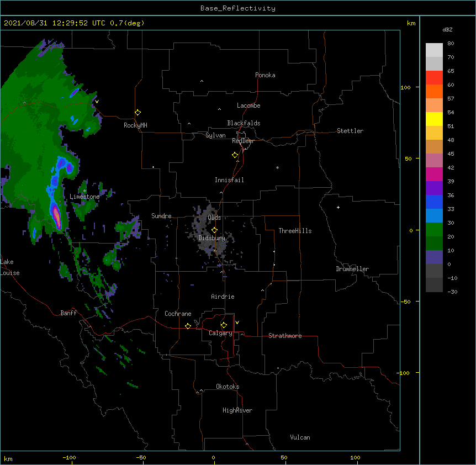Click the white caret marker just below Innisfail label

click(x=221, y=192)
